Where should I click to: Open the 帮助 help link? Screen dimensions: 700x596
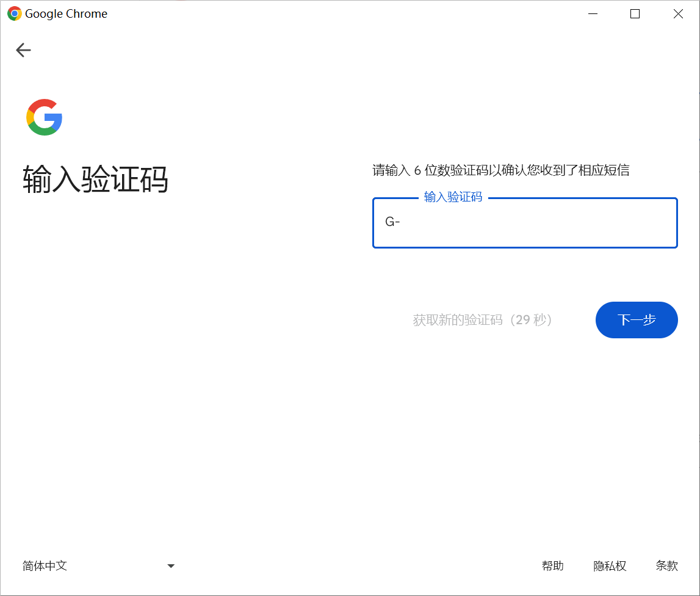553,565
